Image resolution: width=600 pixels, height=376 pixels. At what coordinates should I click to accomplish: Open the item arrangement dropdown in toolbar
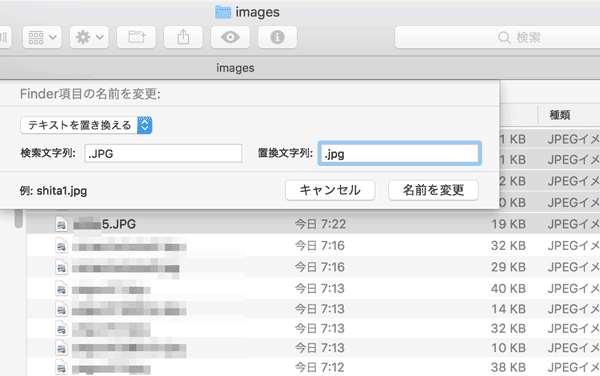click(x=42, y=37)
